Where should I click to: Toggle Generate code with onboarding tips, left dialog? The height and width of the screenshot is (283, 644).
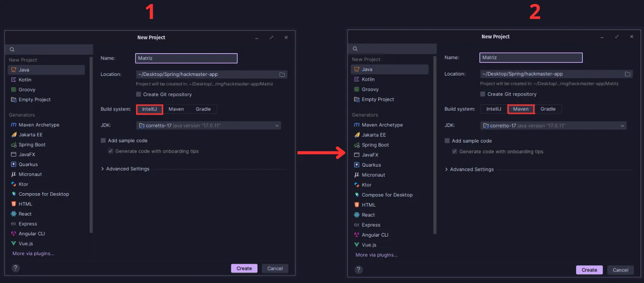(111, 151)
